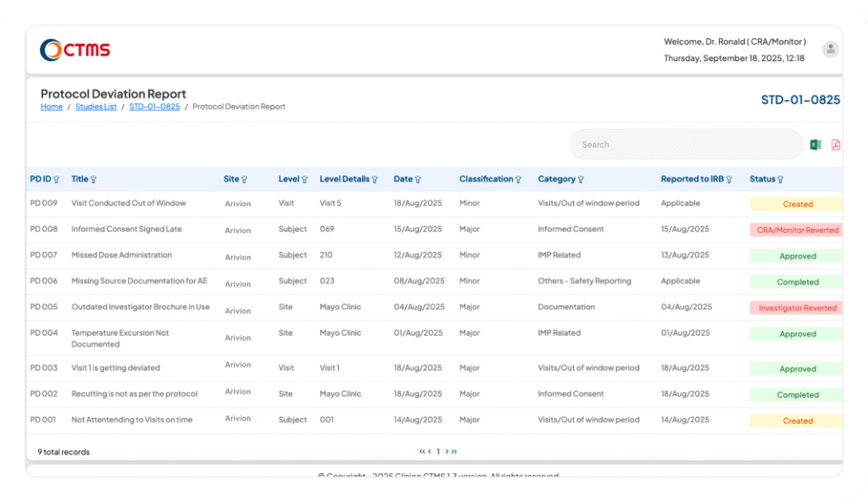Click the Search input field
Image resolution: width=868 pixels, height=501 pixels.
click(686, 144)
